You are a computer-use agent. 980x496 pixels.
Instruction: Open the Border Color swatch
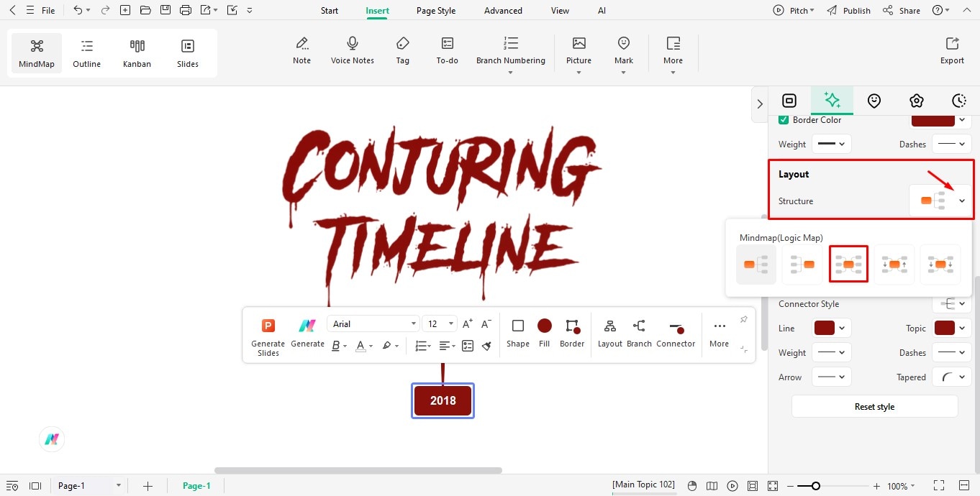(x=933, y=119)
